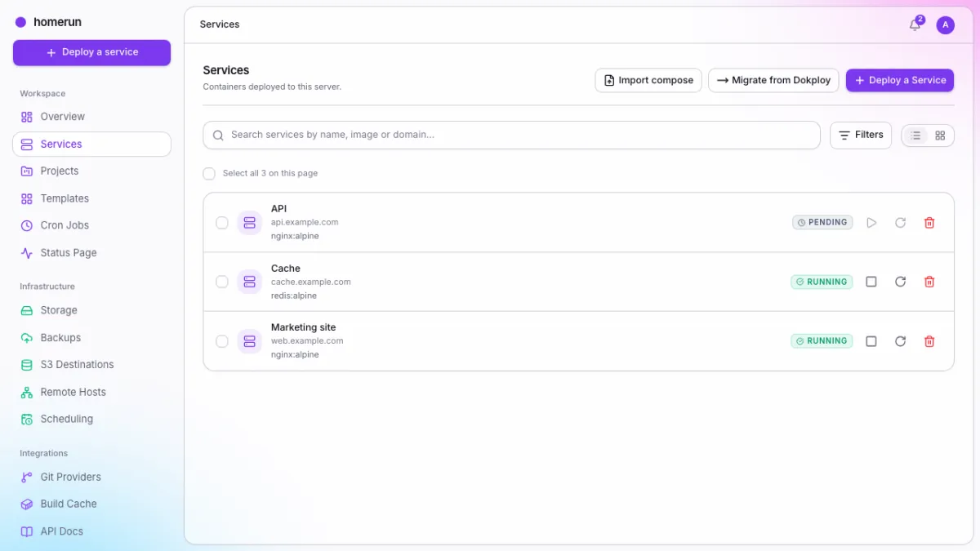
Task: Select the Cache service checkbox
Action: [x=222, y=282]
